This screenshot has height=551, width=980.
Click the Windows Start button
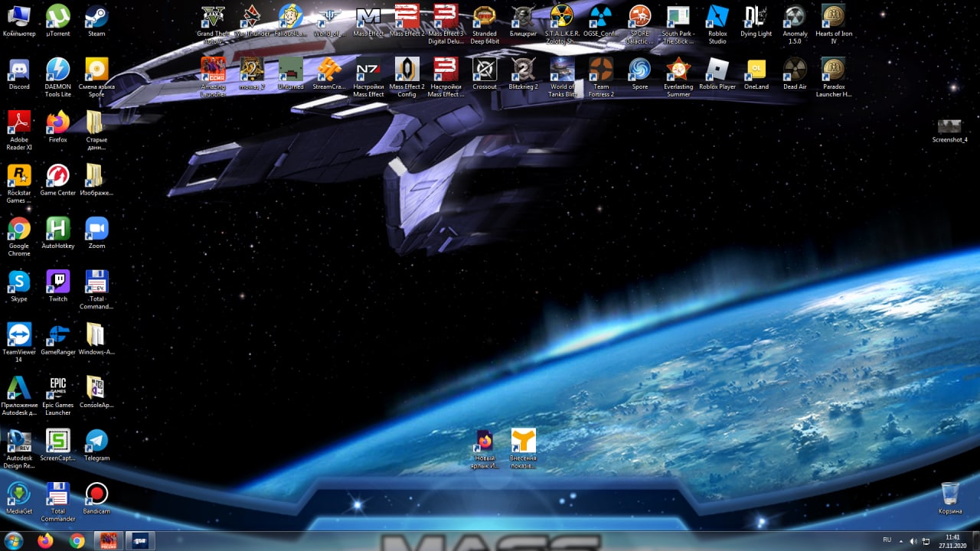(14, 541)
